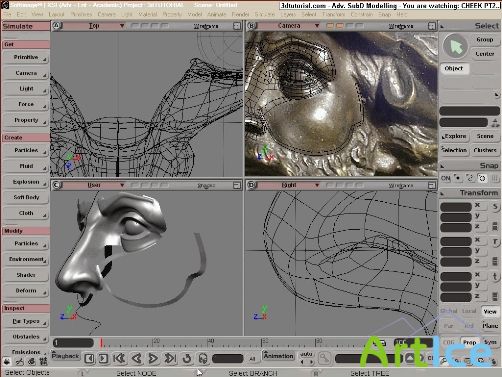Maximize the User viewport

(237, 185)
